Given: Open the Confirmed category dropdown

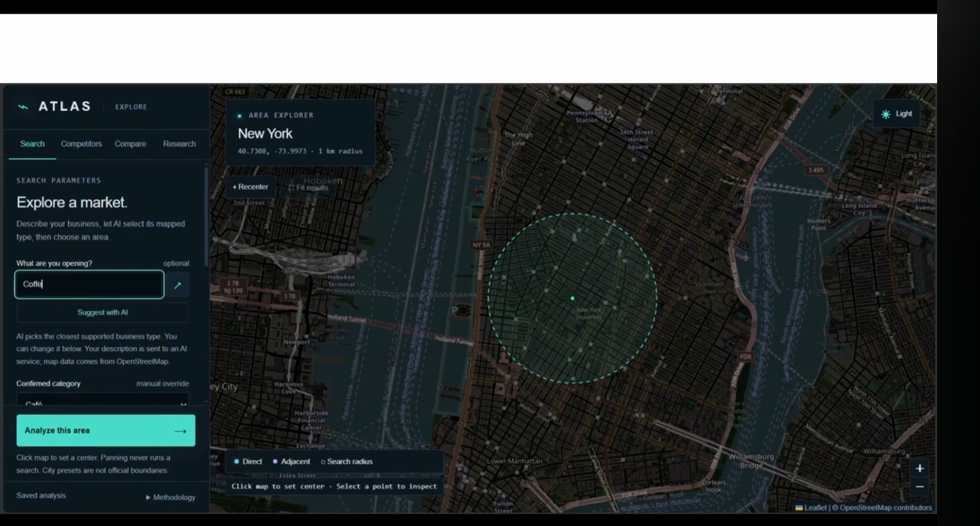Looking at the screenshot, I should click(103, 399).
